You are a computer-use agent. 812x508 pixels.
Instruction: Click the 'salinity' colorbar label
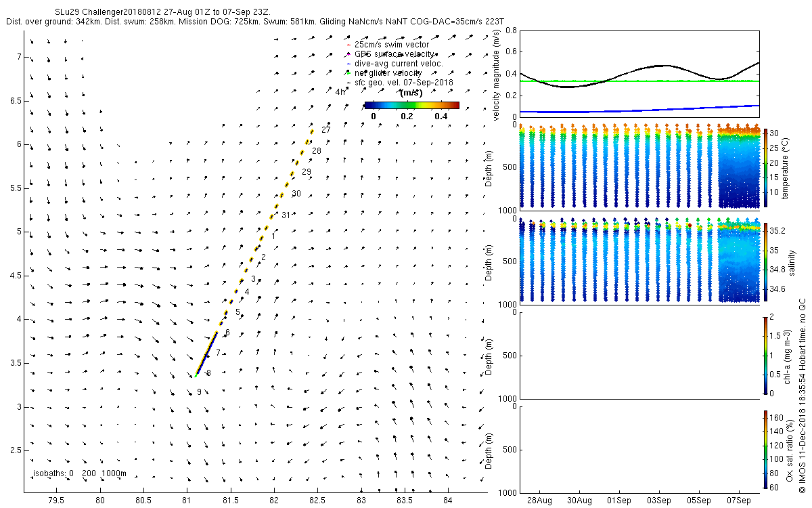point(793,263)
